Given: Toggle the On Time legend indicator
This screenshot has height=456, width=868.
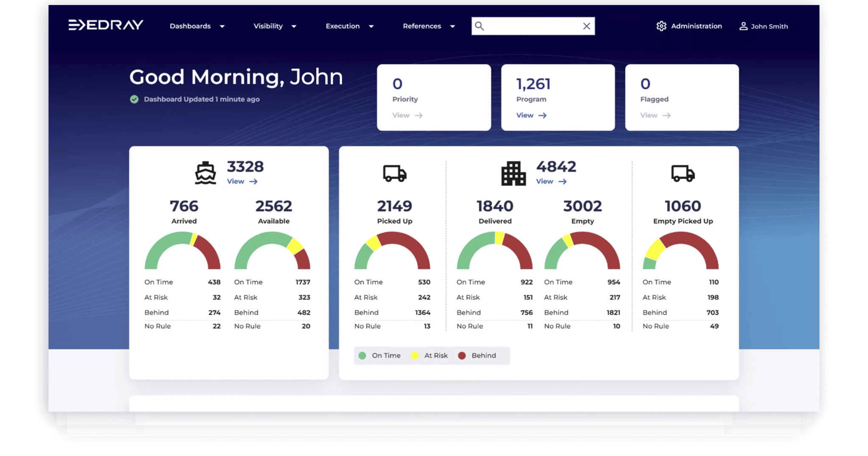Looking at the screenshot, I should 362,356.
